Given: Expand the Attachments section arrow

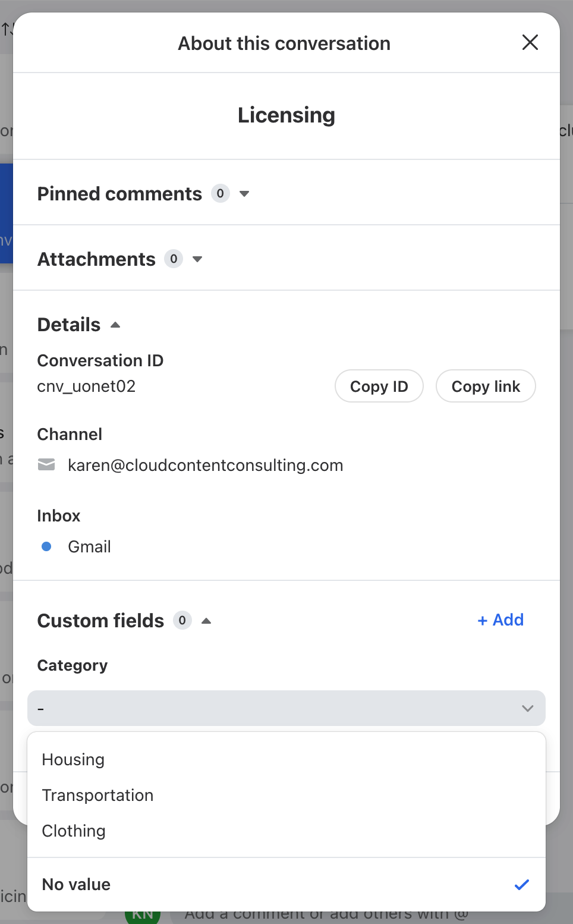Looking at the screenshot, I should coord(198,259).
